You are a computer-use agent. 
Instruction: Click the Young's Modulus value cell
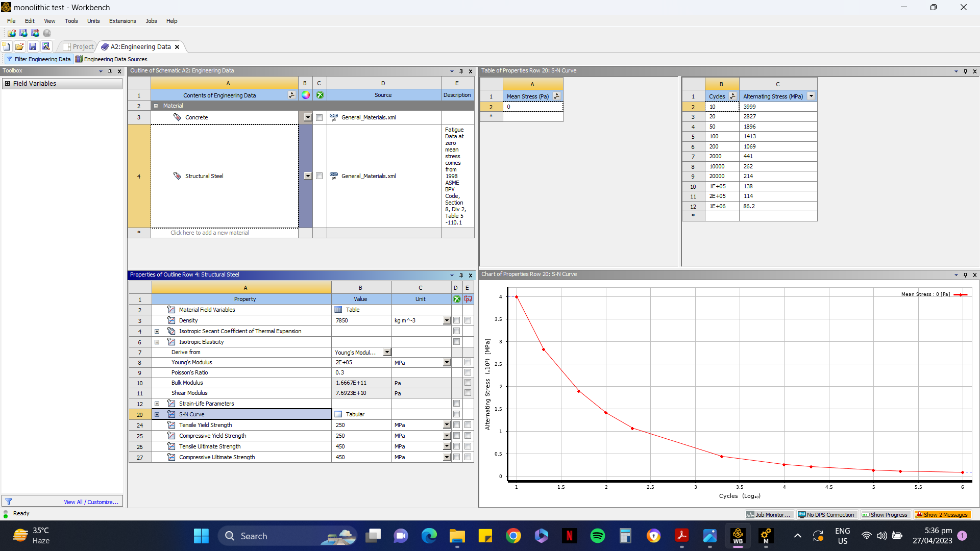coord(361,362)
